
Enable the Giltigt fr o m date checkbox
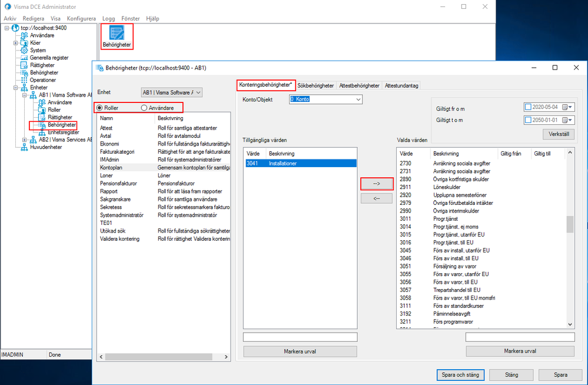pyautogui.click(x=528, y=107)
